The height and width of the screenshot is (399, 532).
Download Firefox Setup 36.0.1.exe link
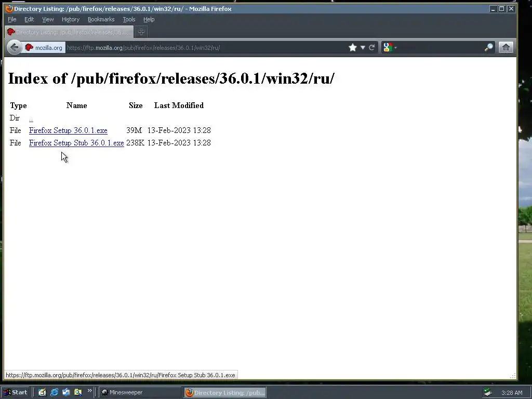click(x=68, y=130)
